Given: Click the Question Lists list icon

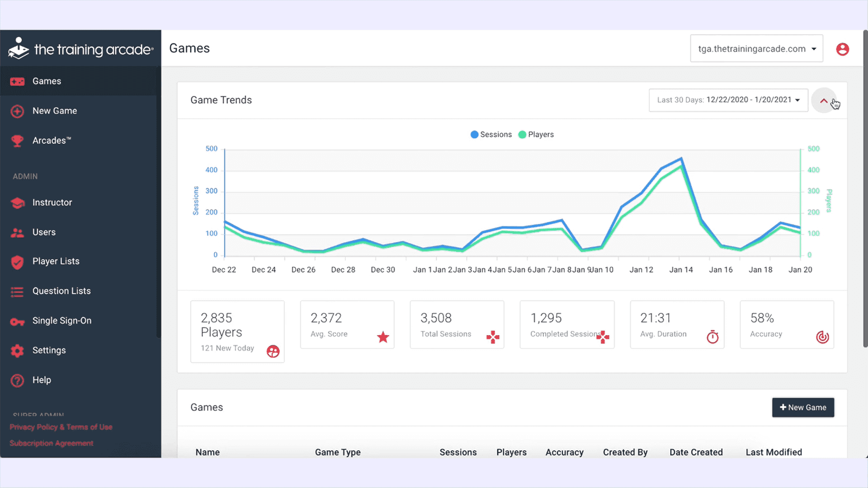Looking at the screenshot, I should click(x=17, y=292).
